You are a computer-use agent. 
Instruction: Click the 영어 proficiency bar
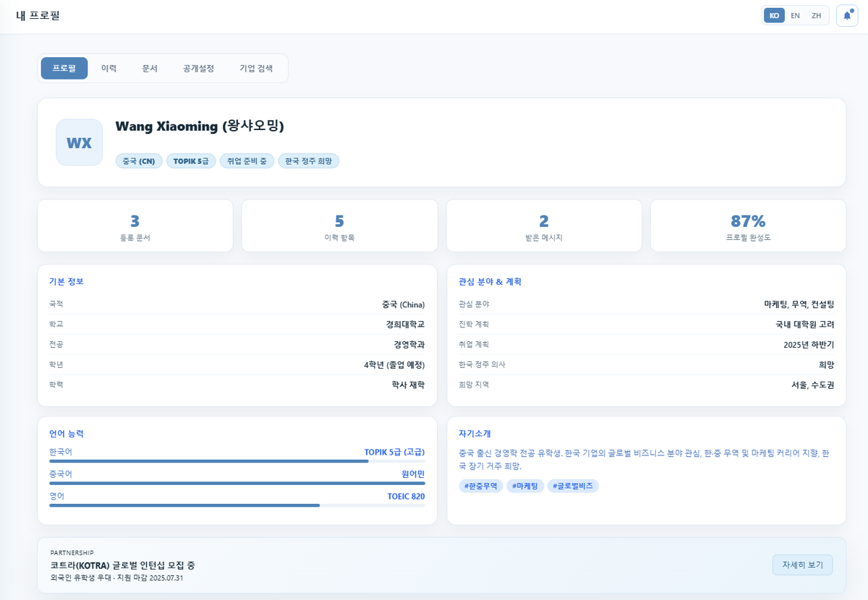237,506
